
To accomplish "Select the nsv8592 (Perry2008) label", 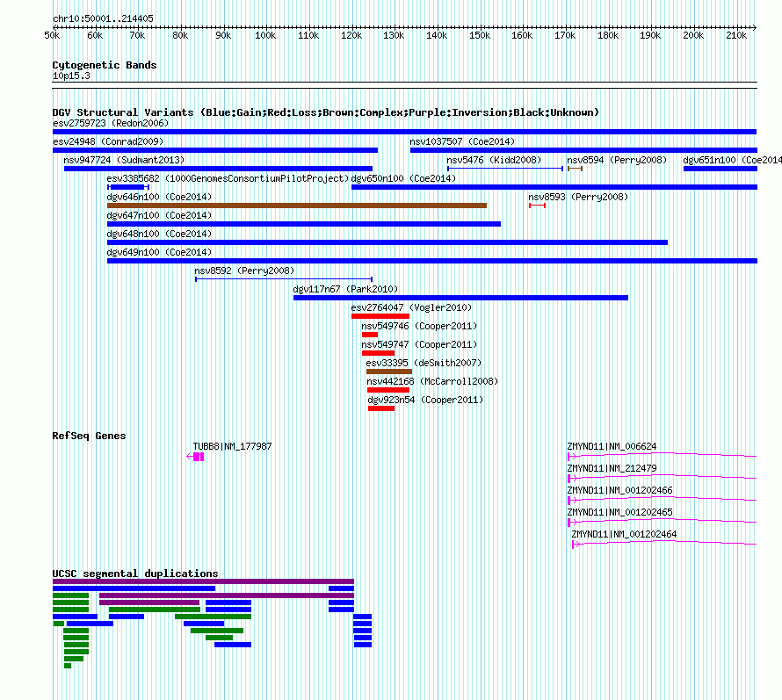I will click(x=244, y=271).
